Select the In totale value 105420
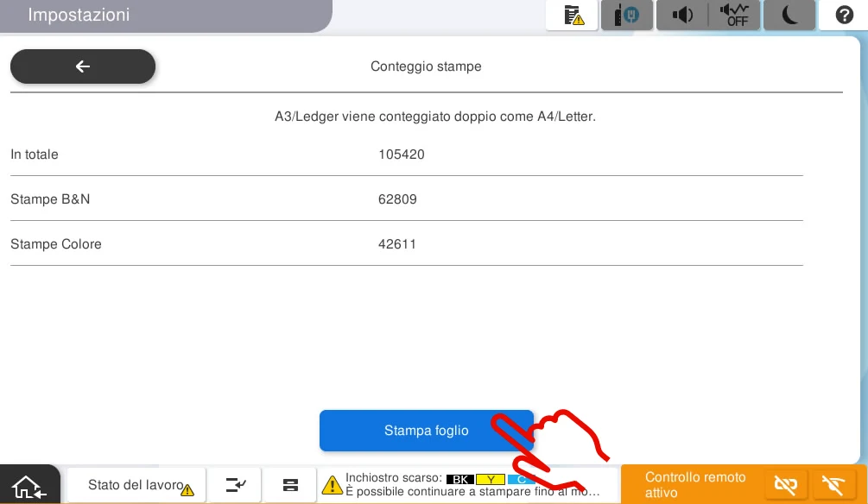 tap(402, 154)
